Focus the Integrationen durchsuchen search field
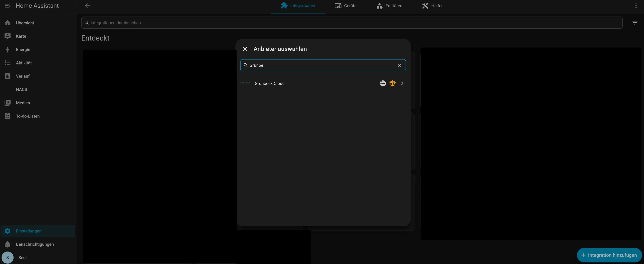The width and height of the screenshot is (644, 264). click(352, 23)
